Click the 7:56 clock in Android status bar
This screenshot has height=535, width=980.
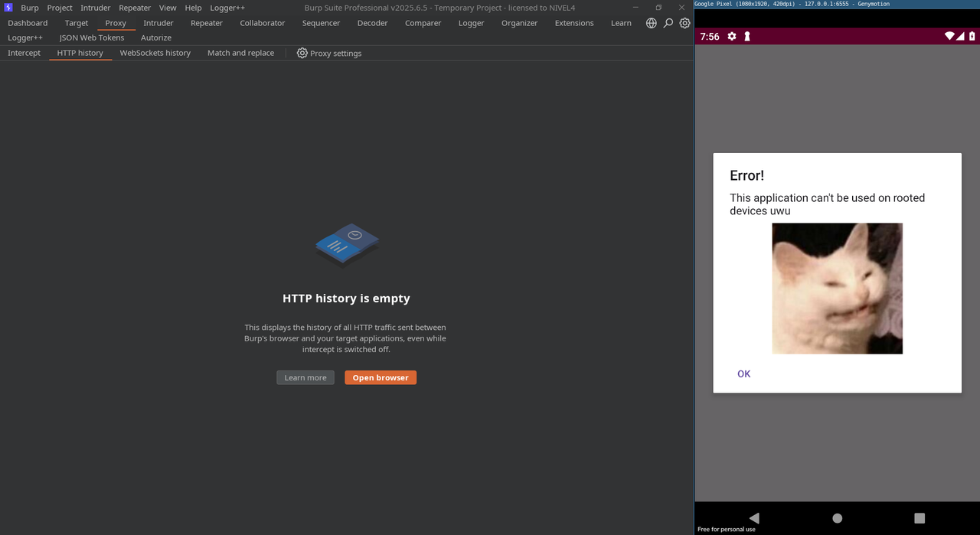point(710,36)
